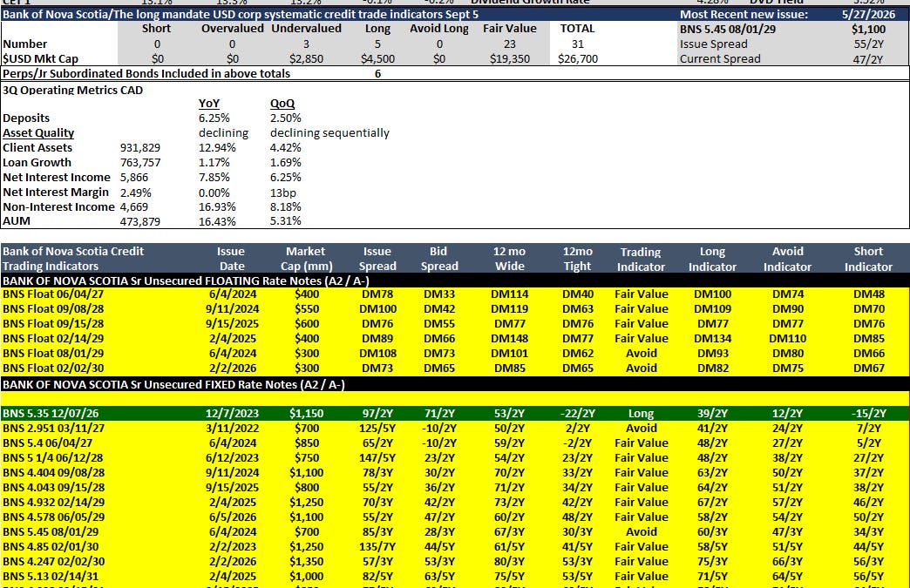Click Net Interest Income value 5,866
Viewport: 910px width, 588px height.
(134, 178)
